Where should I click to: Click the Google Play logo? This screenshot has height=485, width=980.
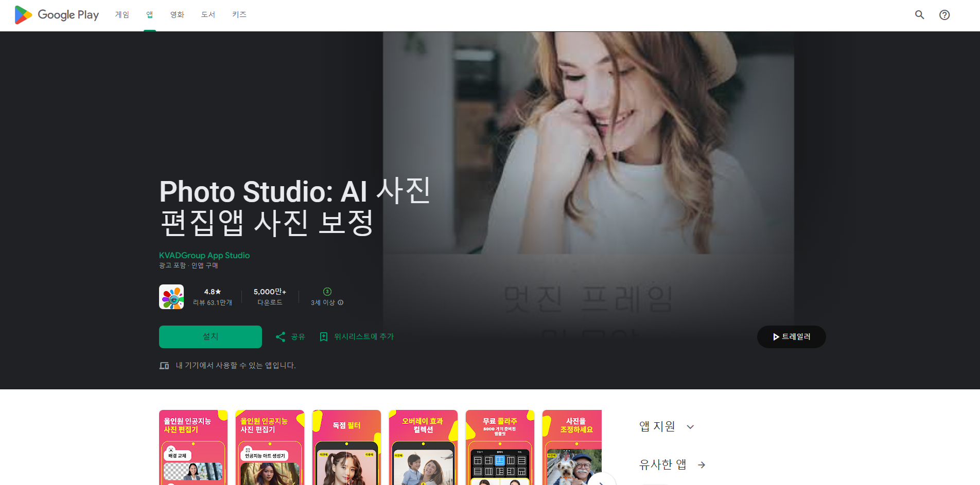click(x=56, y=15)
